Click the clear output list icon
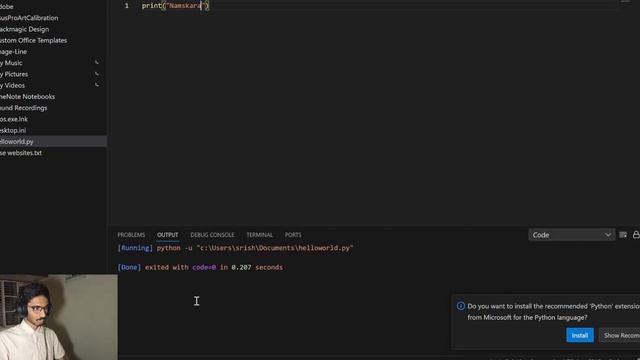The width and height of the screenshot is (640, 360). click(x=623, y=235)
